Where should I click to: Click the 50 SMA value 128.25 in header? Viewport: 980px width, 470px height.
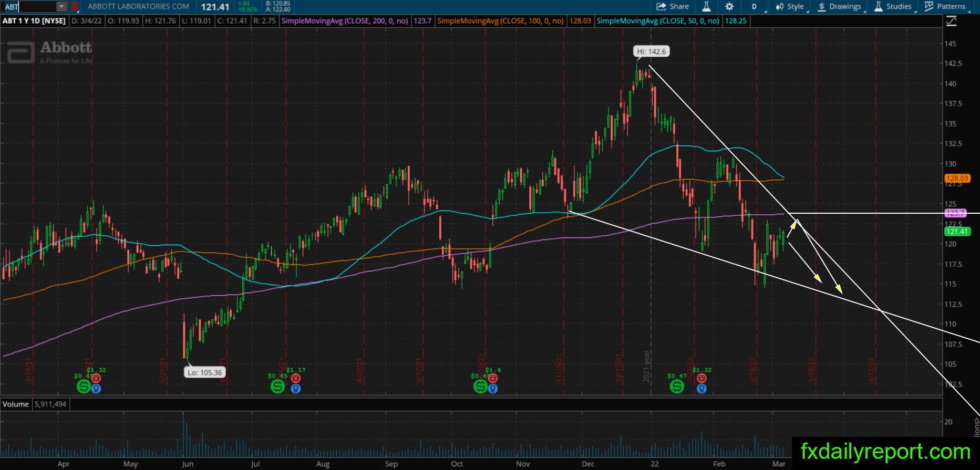click(736, 21)
